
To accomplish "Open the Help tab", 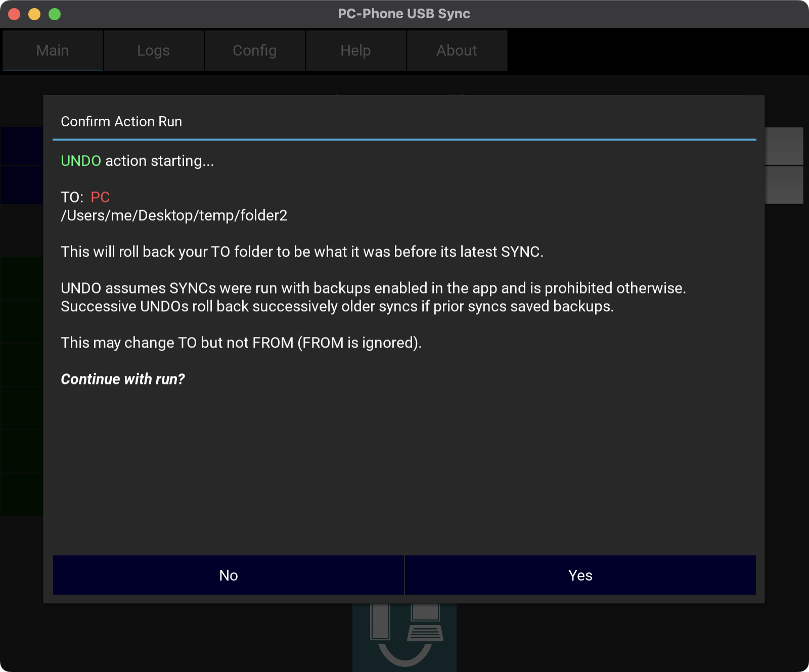I will pyautogui.click(x=356, y=51).
